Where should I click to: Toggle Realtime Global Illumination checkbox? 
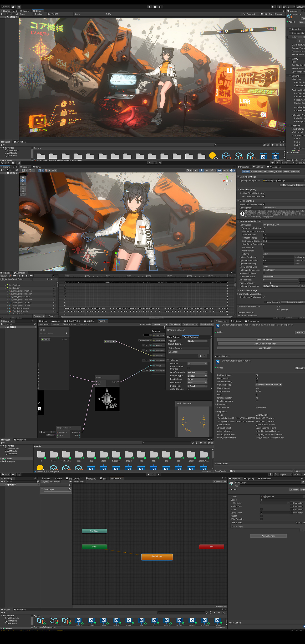[264, 193]
